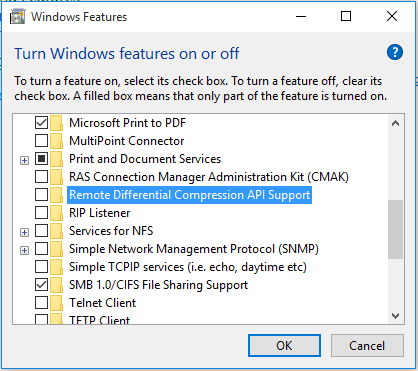Select SMB 1.0/CIFS File Sharing Support label
The image size is (418, 371).
158,285
